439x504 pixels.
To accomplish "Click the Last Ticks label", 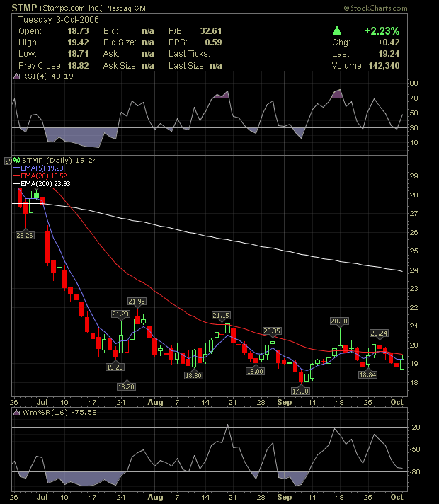I will (189, 54).
